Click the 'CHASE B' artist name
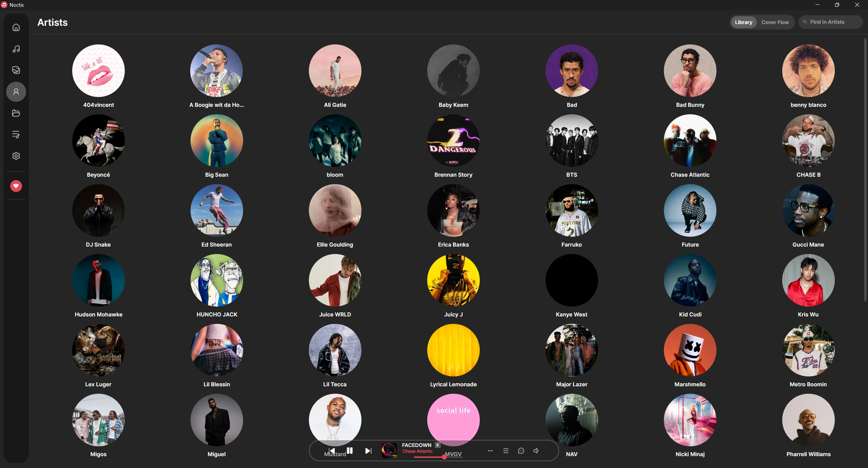Viewport: 868px width, 468px height. pos(808,175)
